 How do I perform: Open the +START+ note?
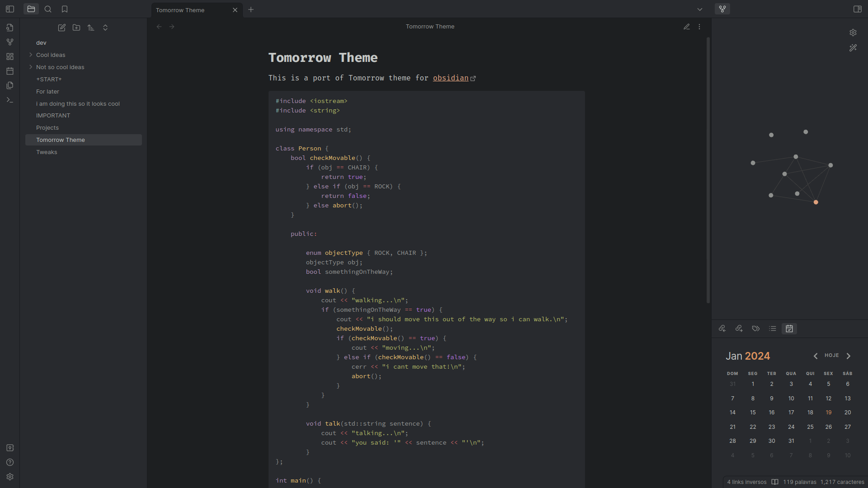pyautogui.click(x=84, y=79)
